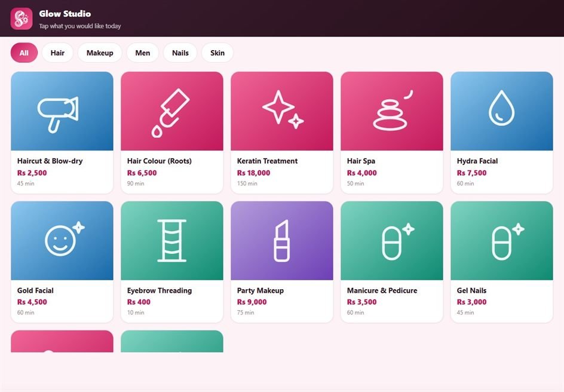Screen dimensions: 564x392
Task: Click the Rs 9,000 price
Action: pos(252,302)
